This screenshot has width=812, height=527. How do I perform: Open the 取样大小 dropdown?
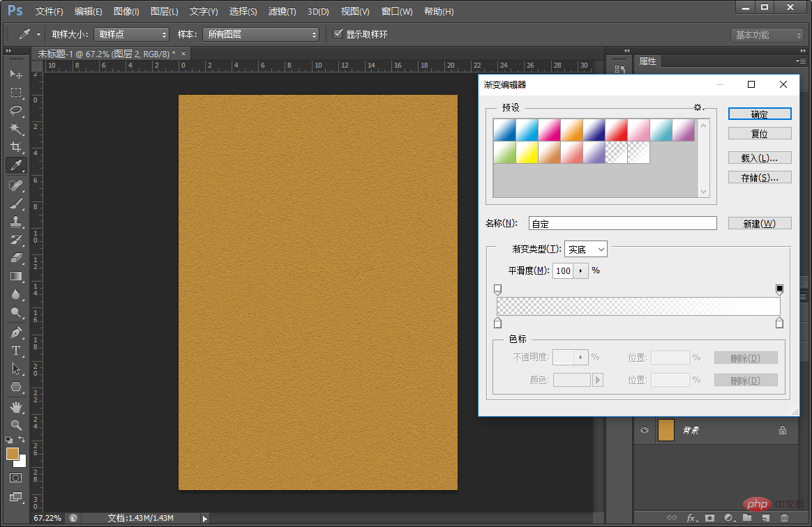(132, 34)
